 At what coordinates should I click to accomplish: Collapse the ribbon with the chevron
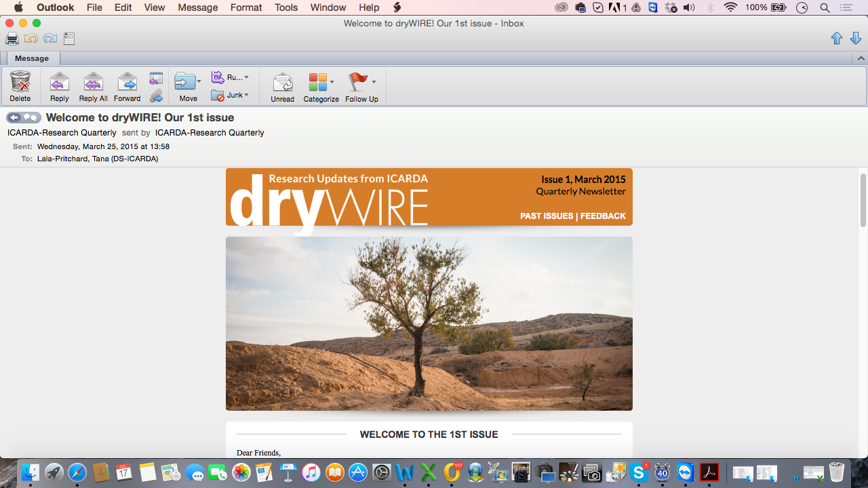(x=861, y=59)
